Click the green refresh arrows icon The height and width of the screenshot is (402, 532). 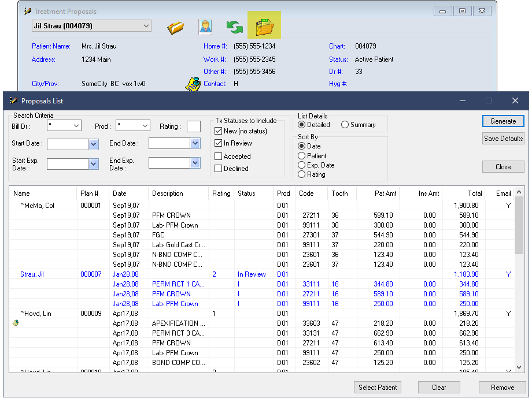point(234,27)
